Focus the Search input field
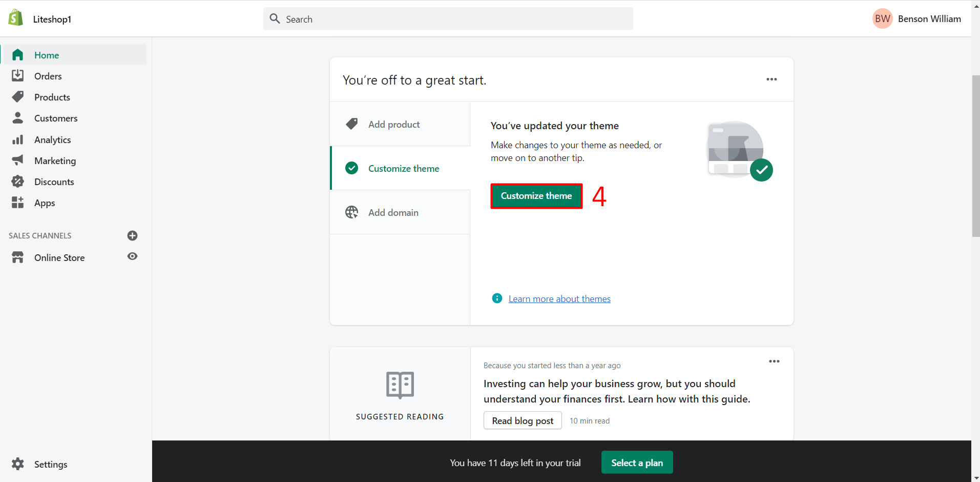980x482 pixels. (x=448, y=19)
